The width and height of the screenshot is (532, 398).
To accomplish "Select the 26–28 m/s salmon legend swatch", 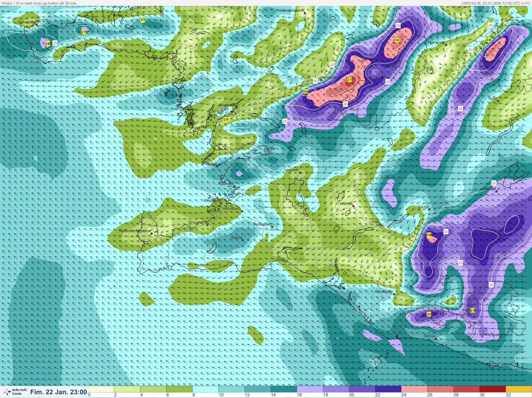I will (440, 389).
